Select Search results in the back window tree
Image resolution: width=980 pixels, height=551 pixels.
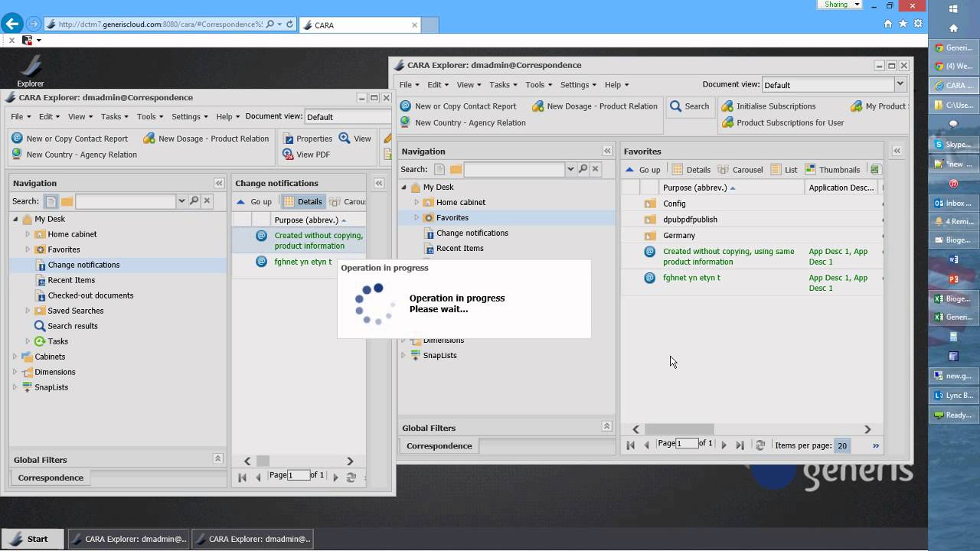(73, 326)
